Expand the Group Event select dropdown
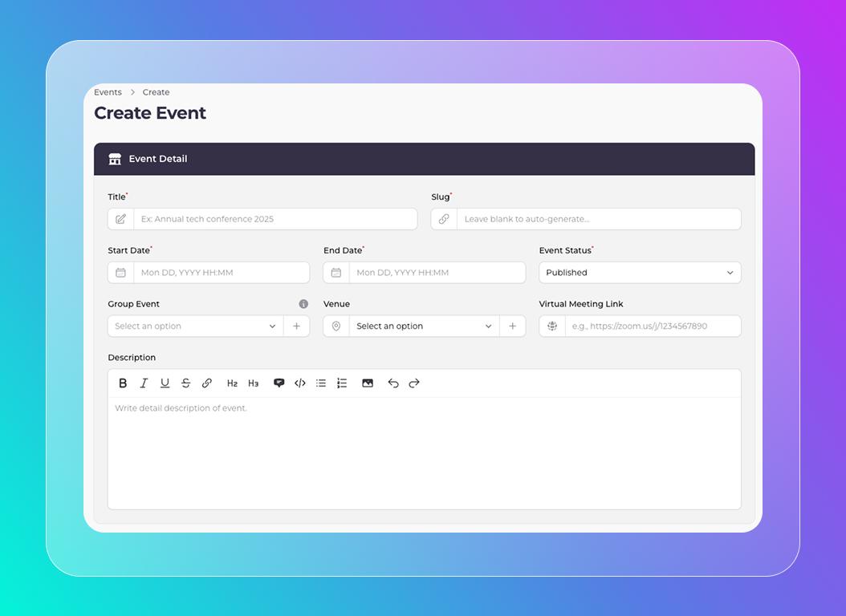The image size is (846, 616). [195, 326]
